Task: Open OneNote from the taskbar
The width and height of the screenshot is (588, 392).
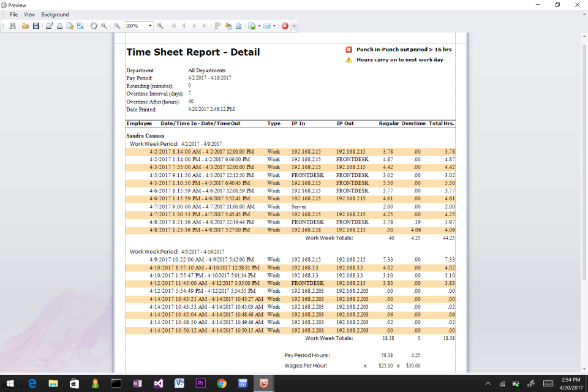Action: click(x=137, y=383)
